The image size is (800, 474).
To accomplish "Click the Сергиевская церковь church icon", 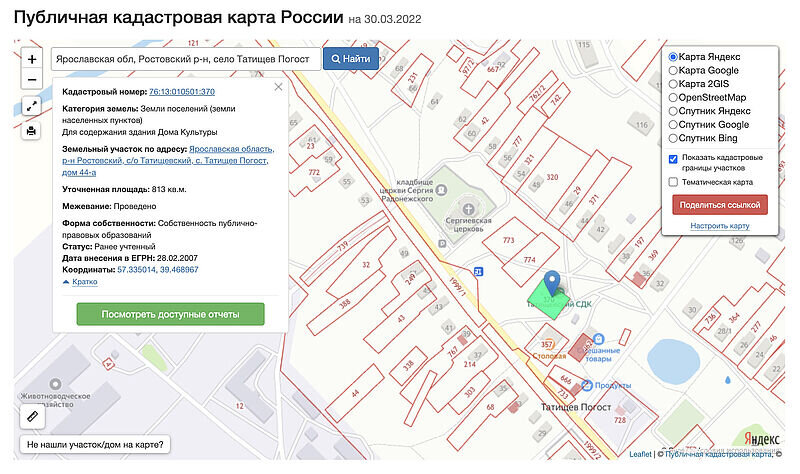I will point(468,209).
